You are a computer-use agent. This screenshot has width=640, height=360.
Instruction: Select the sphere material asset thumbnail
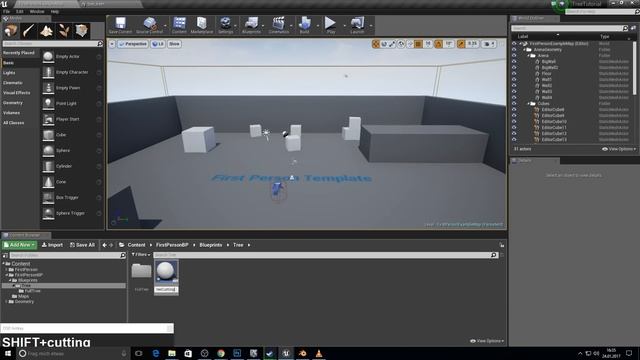166,272
